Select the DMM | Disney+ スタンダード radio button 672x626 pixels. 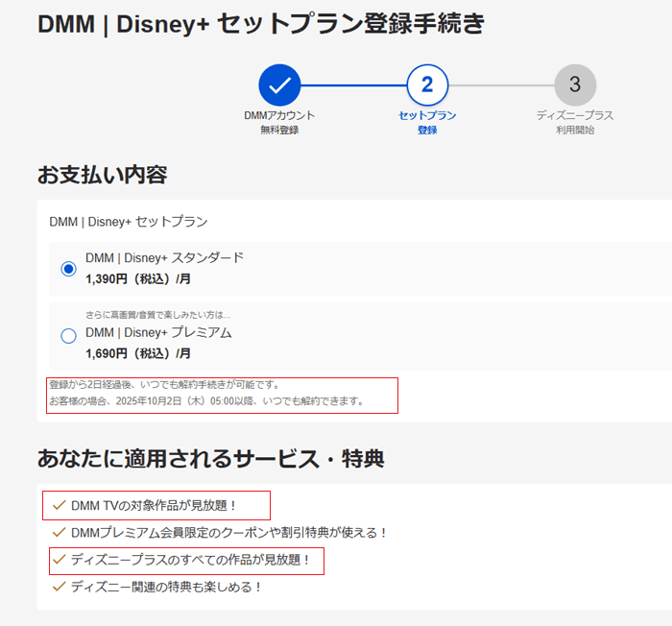[x=68, y=269]
